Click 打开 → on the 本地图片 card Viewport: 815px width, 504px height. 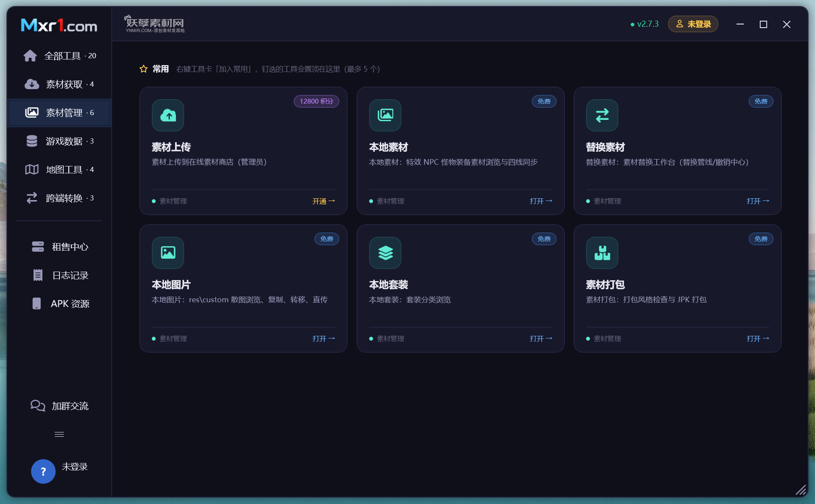point(323,339)
